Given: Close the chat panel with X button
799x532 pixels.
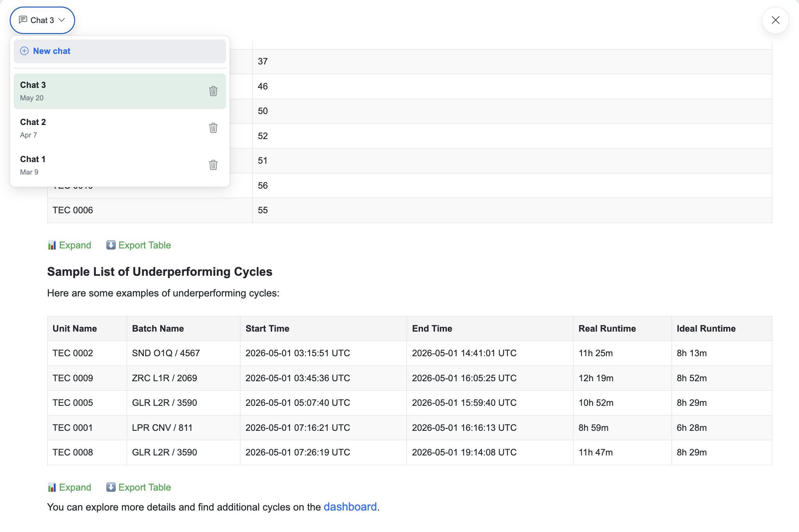Looking at the screenshot, I should (776, 20).
